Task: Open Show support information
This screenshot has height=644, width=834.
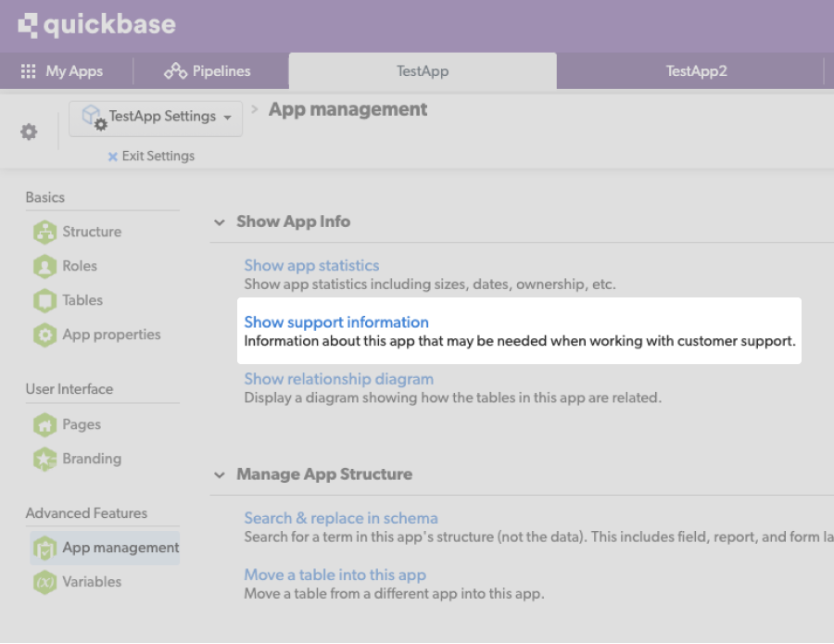Action: click(x=336, y=322)
